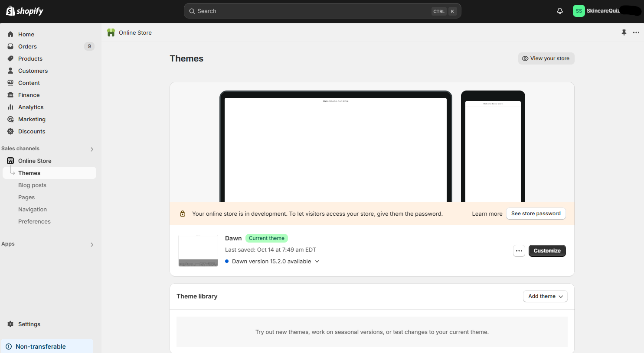Click the Orders inbox icon
This screenshot has height=353, width=644.
[10, 46]
